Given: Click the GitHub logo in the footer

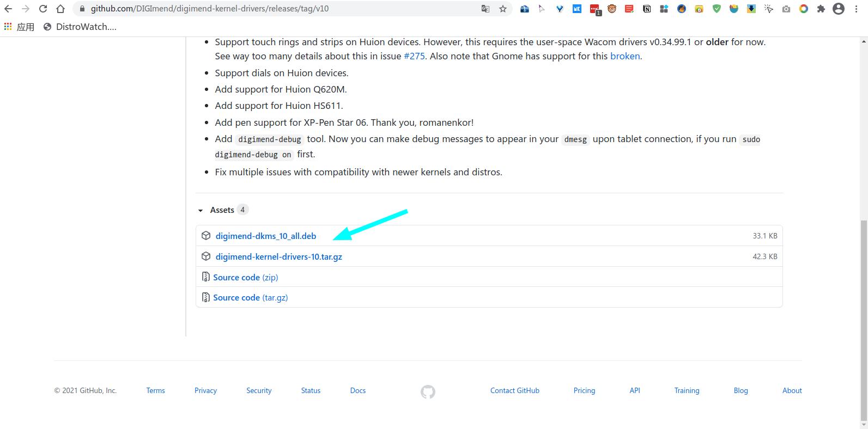Looking at the screenshot, I should click(428, 391).
